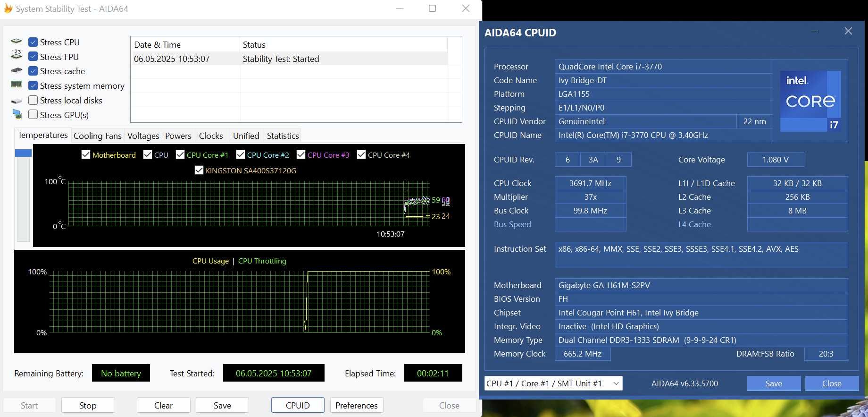Click the AIDA64 flame icon in the title bar
868x417 pixels.
[x=8, y=9]
